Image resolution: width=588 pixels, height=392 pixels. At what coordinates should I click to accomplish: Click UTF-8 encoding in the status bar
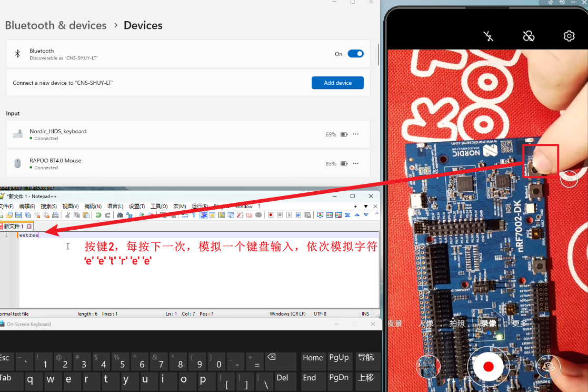tap(320, 314)
